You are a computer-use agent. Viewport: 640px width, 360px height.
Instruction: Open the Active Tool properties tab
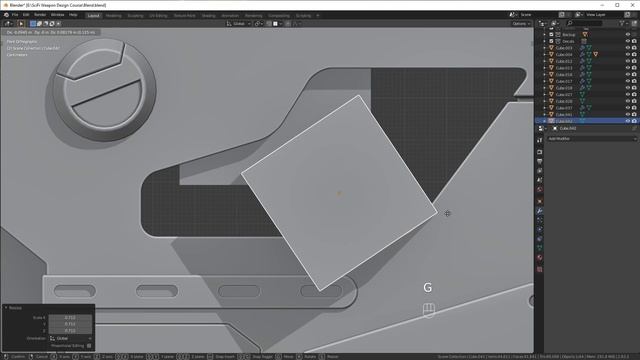[540, 140]
